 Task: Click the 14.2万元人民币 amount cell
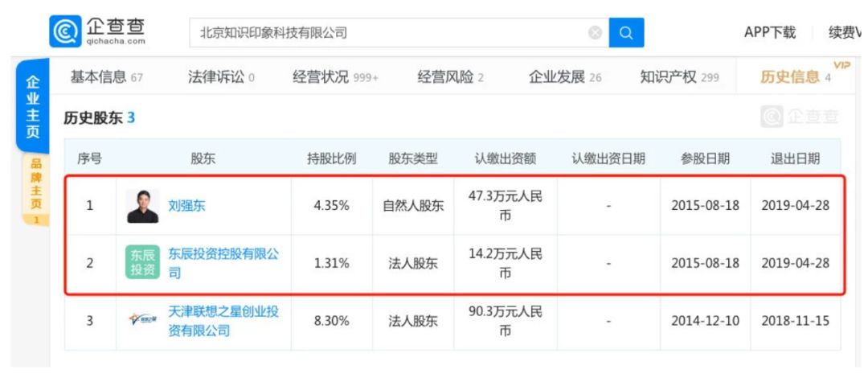(506, 263)
